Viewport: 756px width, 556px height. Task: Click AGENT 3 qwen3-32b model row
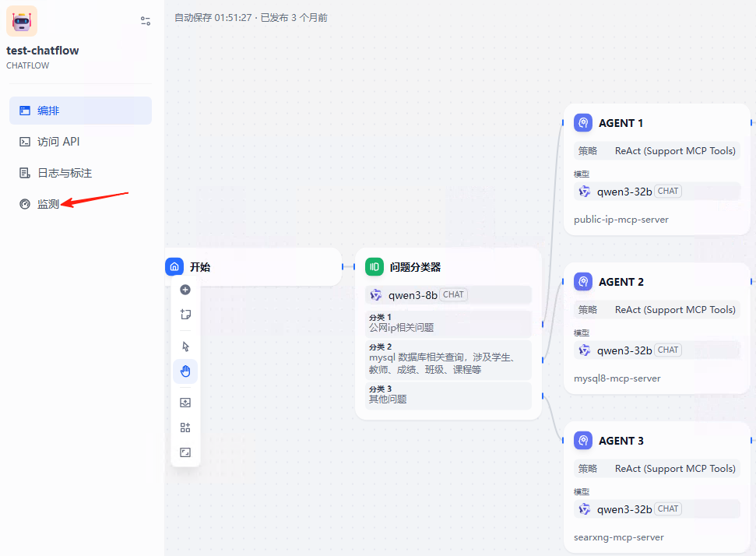[656, 508]
